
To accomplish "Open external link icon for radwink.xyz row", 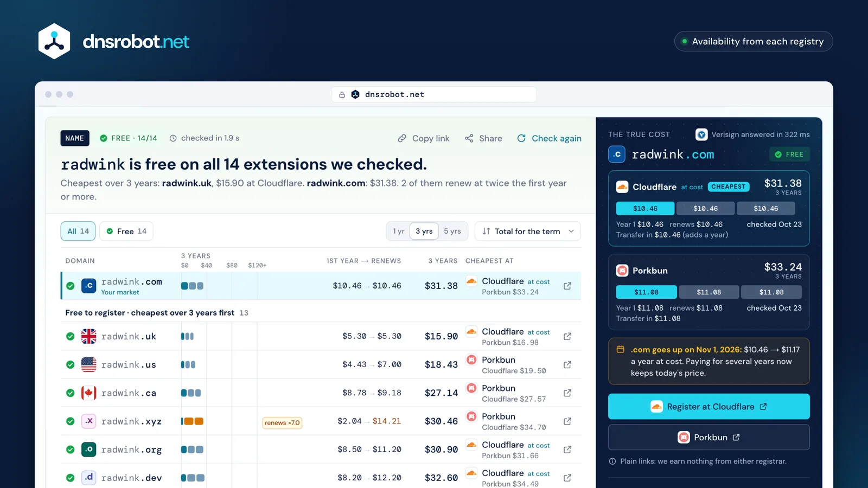I will (567, 421).
